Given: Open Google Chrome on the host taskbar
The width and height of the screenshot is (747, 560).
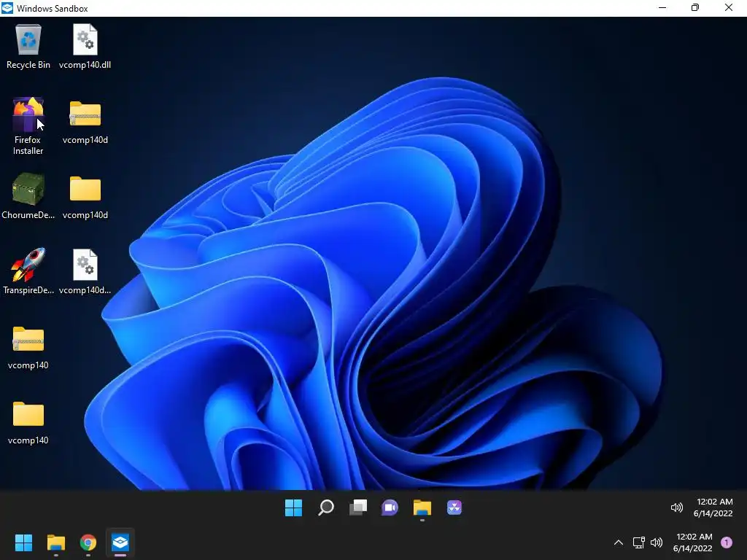Looking at the screenshot, I should tap(88, 542).
